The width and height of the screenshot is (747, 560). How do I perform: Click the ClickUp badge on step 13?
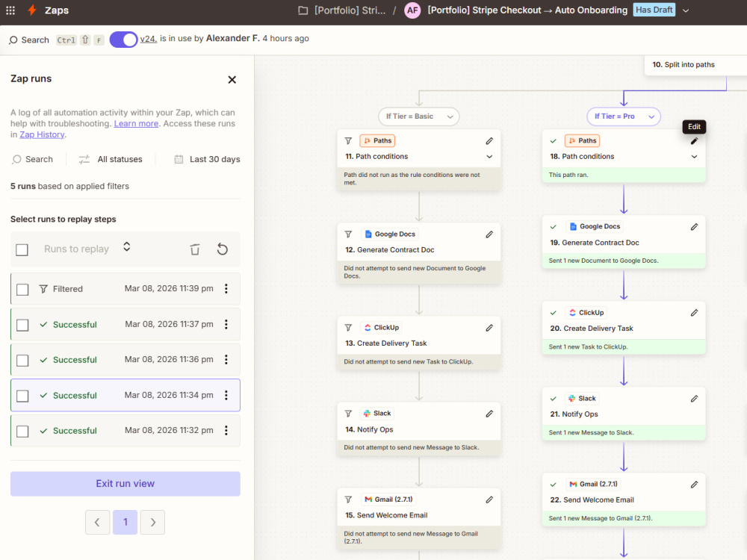[381, 328]
